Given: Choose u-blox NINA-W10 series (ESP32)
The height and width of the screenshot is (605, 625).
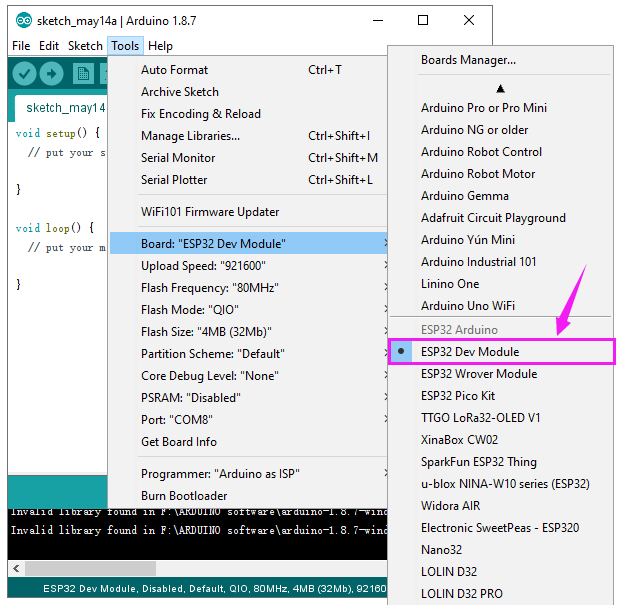Looking at the screenshot, I should coord(501,483).
